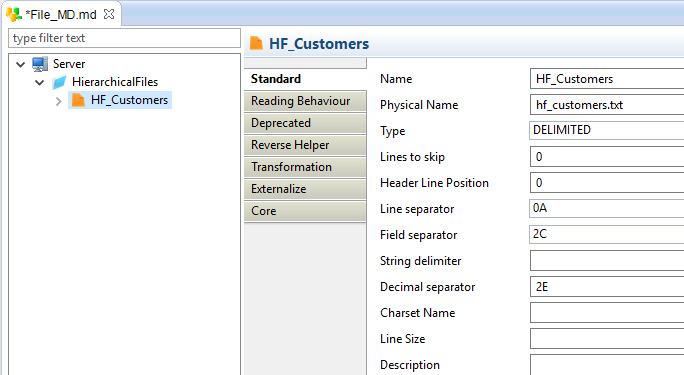Click the HierarchicalFiles blue folder icon
Viewport: 684px width, 375px height.
coord(59,82)
